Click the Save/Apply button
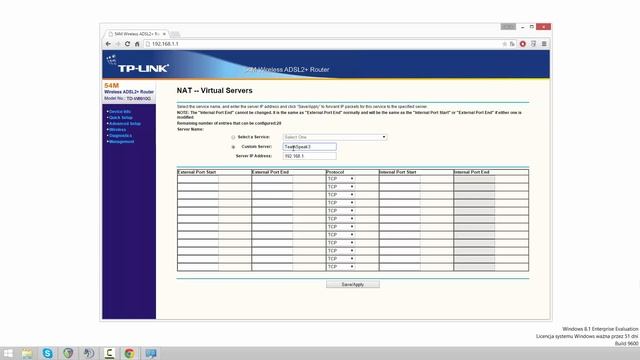The height and width of the screenshot is (360, 640). tap(353, 284)
